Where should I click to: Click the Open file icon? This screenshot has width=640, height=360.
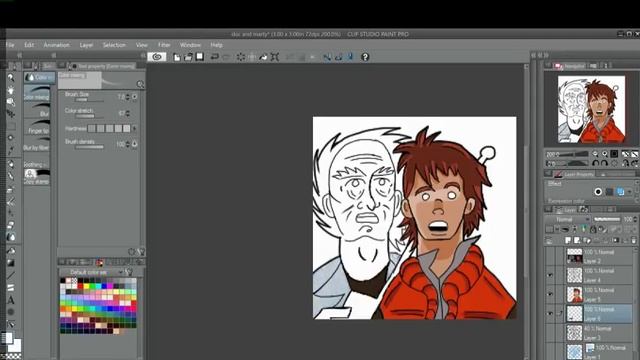pyautogui.click(x=188, y=57)
